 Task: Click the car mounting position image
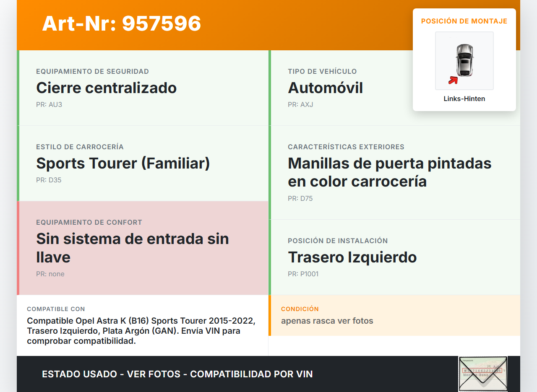tap(464, 61)
